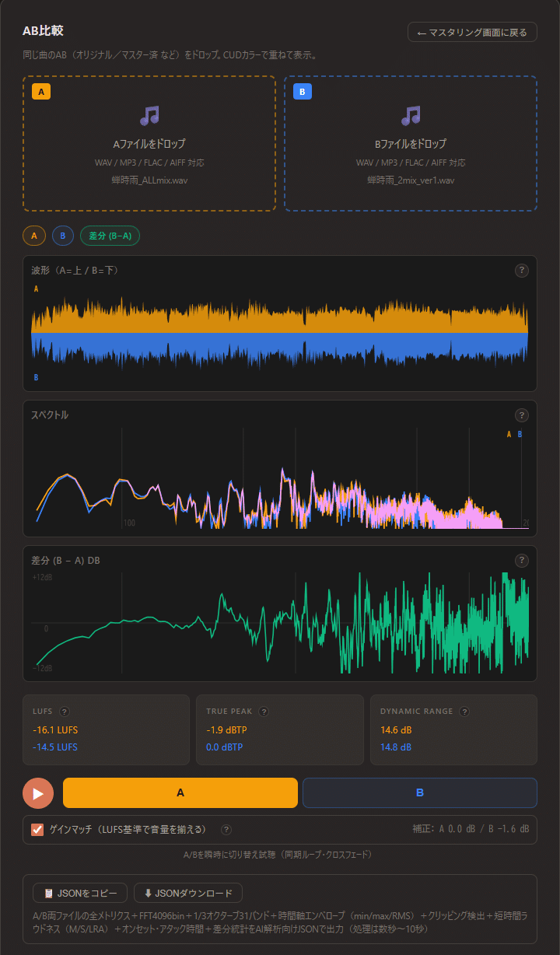This screenshot has width=560, height=955.
Task: Select file name 蝉時雨_ALLmix.wav
Action: click(149, 180)
